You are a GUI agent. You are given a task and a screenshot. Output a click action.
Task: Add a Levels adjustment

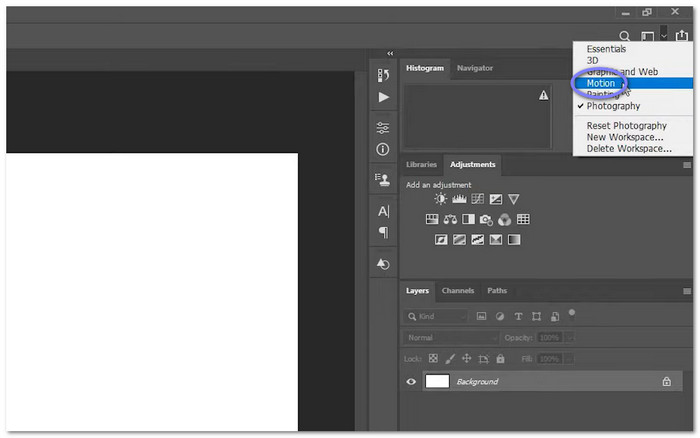(459, 199)
